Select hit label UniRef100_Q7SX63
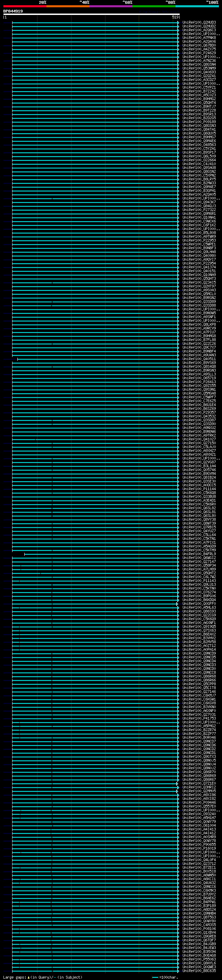Image resolution: width=222 pixels, height=980 pixels. tap(199, 630)
